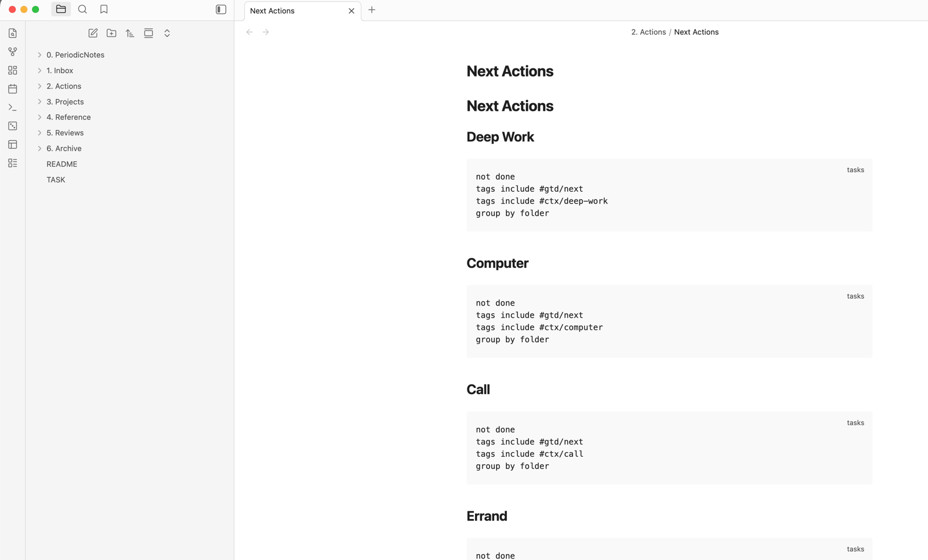This screenshot has width=928, height=560.
Task: Open the bookmarks pane icon
Action: (x=104, y=9)
